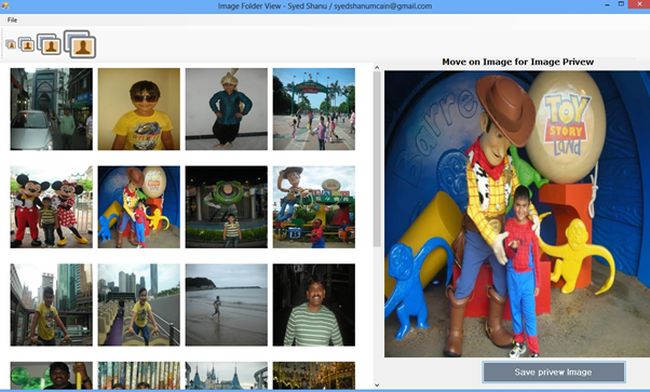Select the smallest thumbnail size icon
The width and height of the screenshot is (650, 392).
[x=11, y=44]
